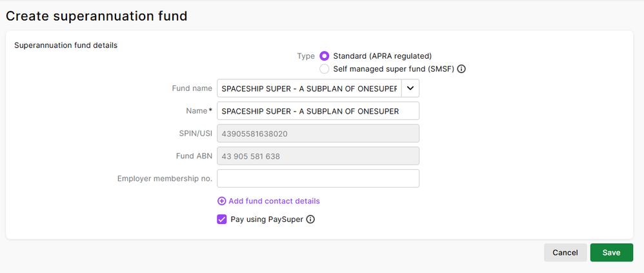Click the plus circle icon for fund contact details
The height and width of the screenshot is (273, 644).
(222, 201)
